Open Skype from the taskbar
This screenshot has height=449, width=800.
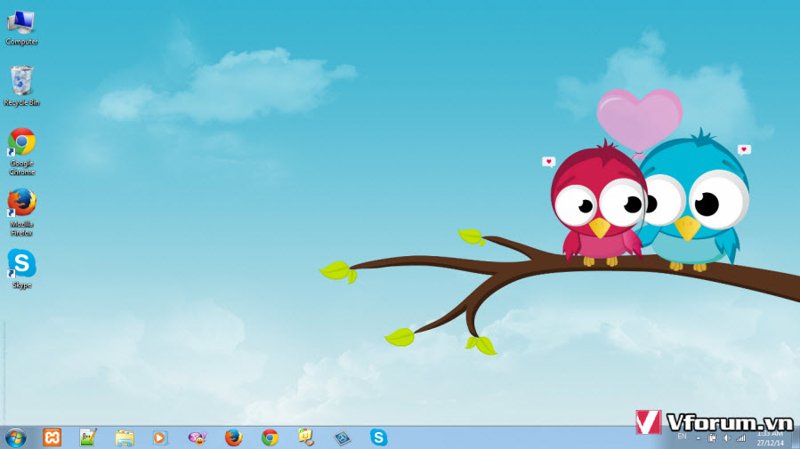pos(379,438)
